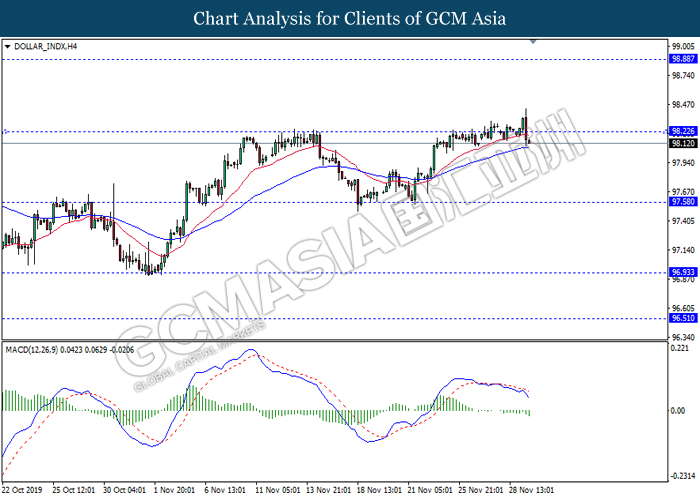Click the current price 98.120 label
Image resolution: width=700 pixels, height=500 pixels.
(x=682, y=143)
